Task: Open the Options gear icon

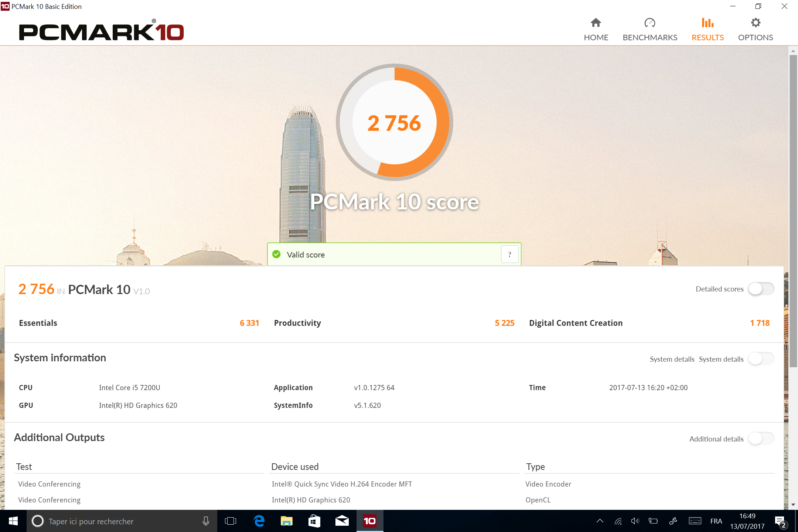Action: click(x=756, y=23)
